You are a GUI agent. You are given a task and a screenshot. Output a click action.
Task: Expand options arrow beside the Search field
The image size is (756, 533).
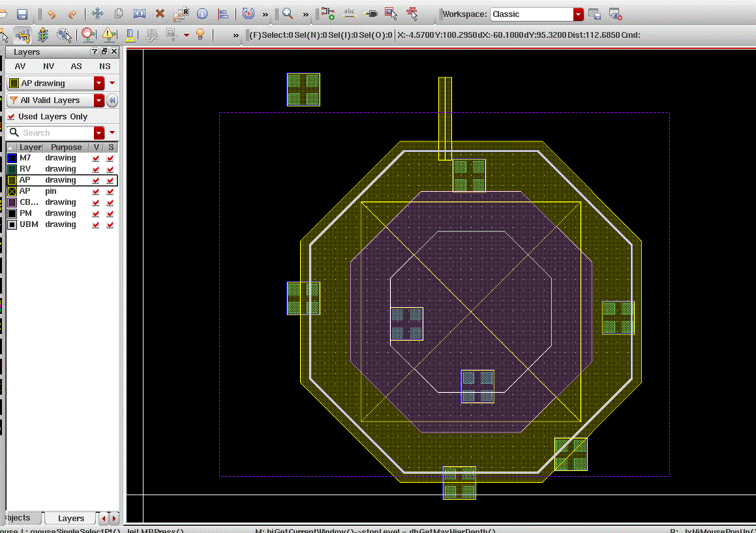point(112,132)
